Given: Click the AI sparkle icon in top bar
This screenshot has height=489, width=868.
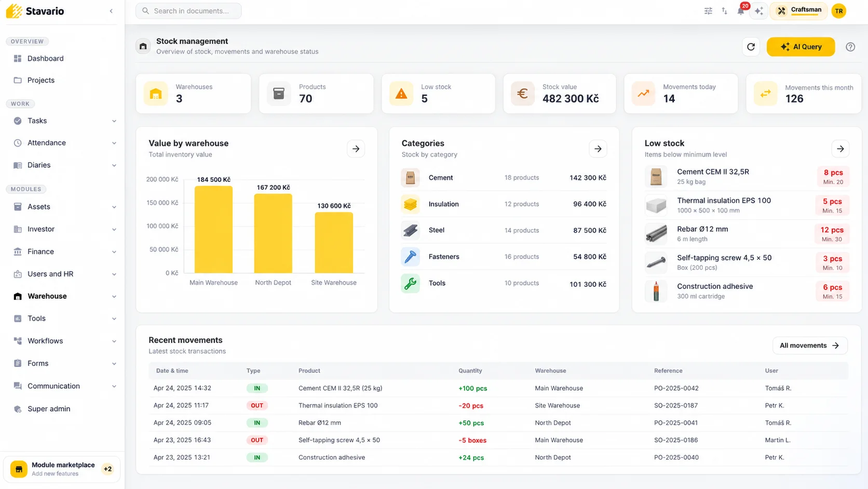Looking at the screenshot, I should [759, 11].
